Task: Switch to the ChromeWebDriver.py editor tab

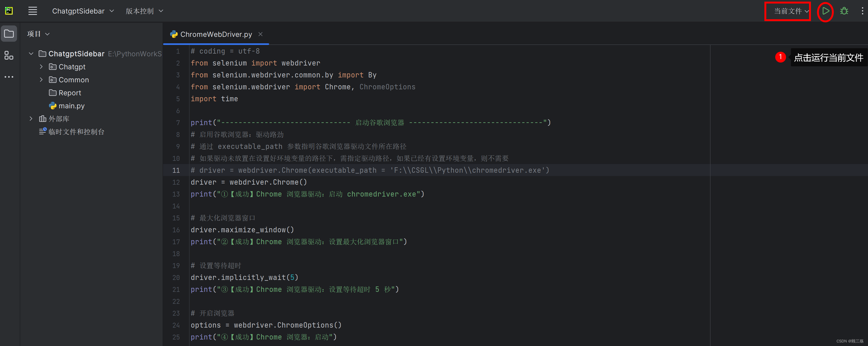Action: click(216, 34)
